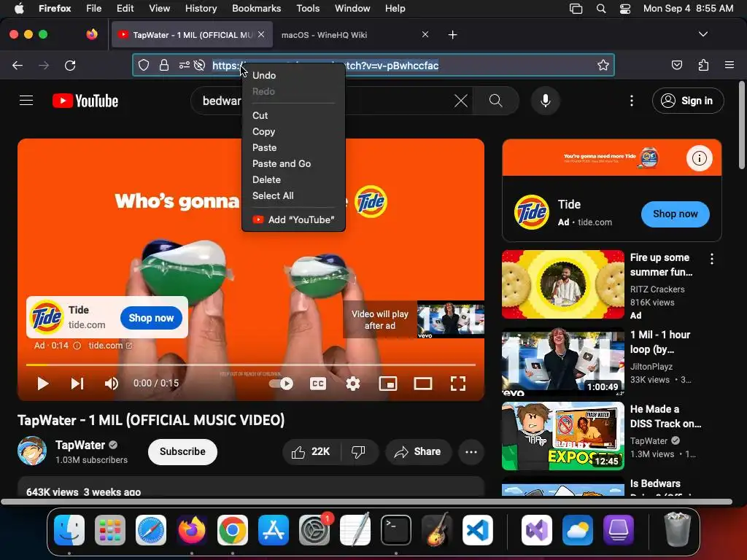
Task: Choose Copy from the context menu
Action: click(293, 132)
